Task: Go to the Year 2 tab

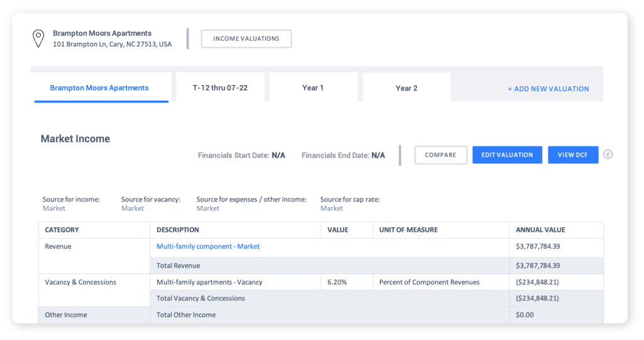Action: pos(406,88)
